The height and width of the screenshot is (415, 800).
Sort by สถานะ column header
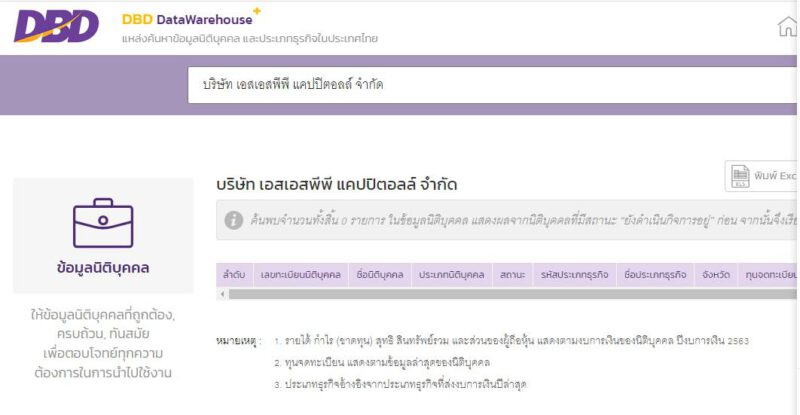point(513,274)
